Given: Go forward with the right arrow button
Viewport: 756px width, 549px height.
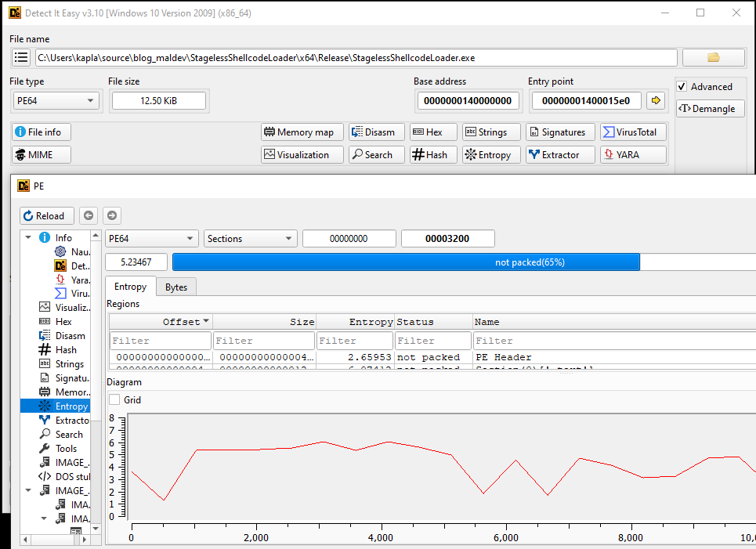Looking at the screenshot, I should (x=112, y=215).
